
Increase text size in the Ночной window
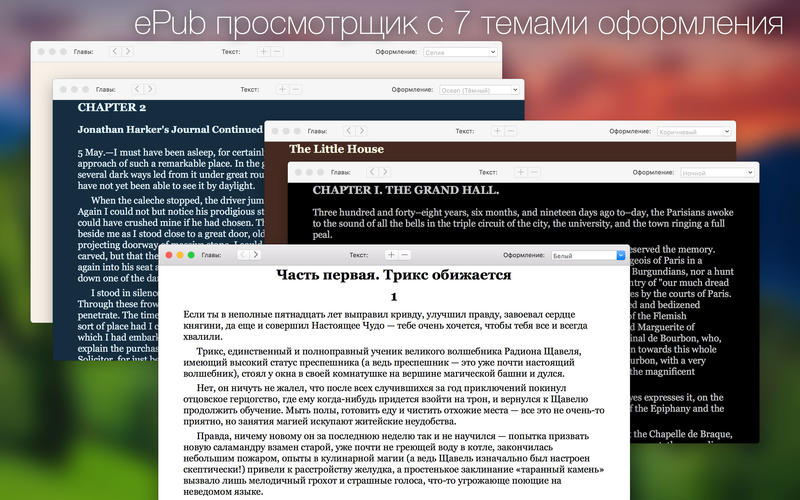[520, 172]
